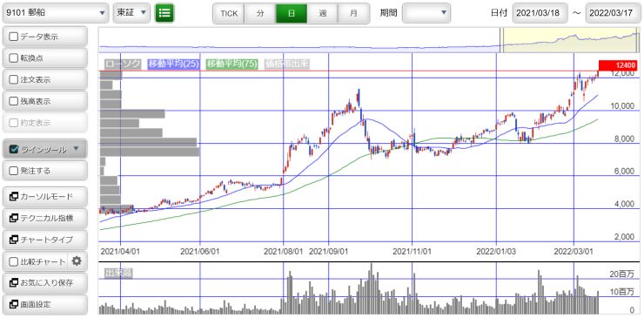
Task: Click お気に入り保存 button
Action: pyautogui.click(x=45, y=282)
